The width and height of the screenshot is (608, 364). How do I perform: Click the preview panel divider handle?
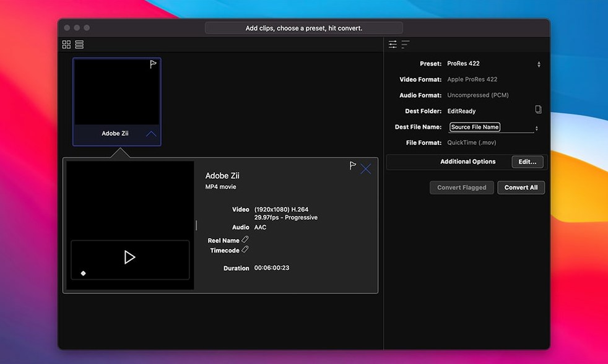[197, 225]
